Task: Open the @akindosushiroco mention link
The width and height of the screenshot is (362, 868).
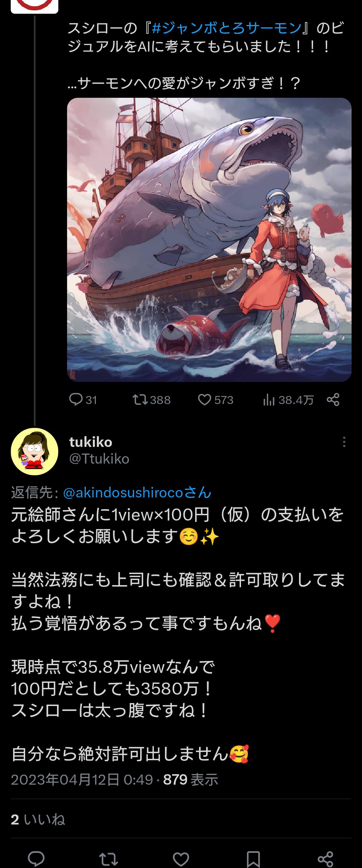Action: pyautogui.click(x=137, y=493)
